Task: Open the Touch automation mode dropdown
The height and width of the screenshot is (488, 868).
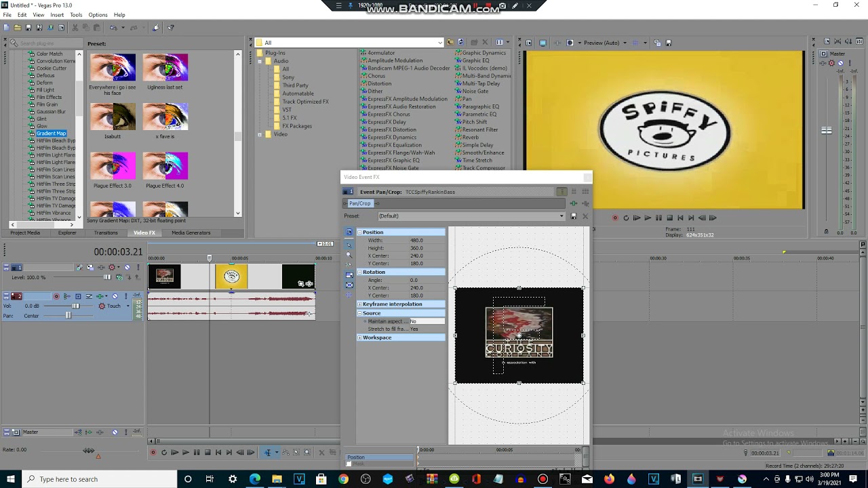Action: [128, 306]
